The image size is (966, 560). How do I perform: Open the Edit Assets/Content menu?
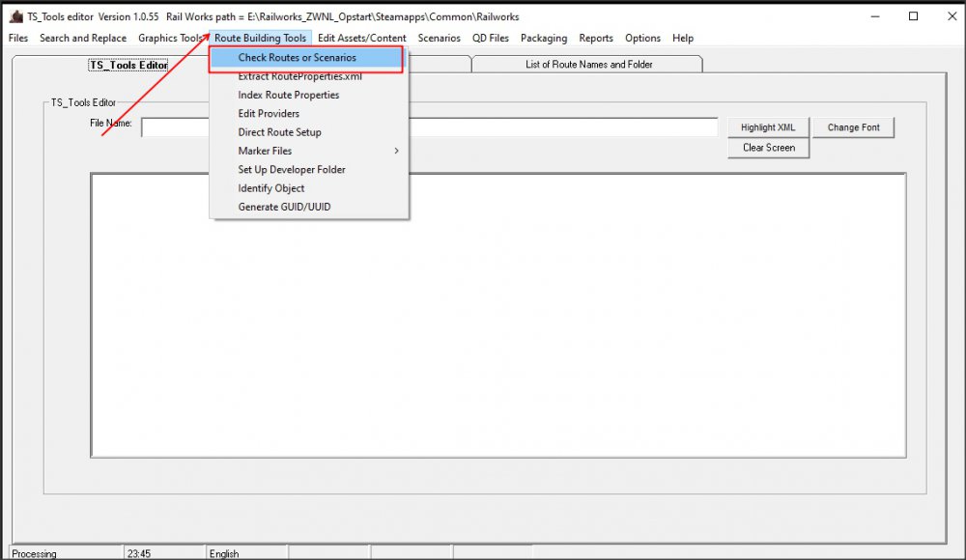click(x=361, y=39)
